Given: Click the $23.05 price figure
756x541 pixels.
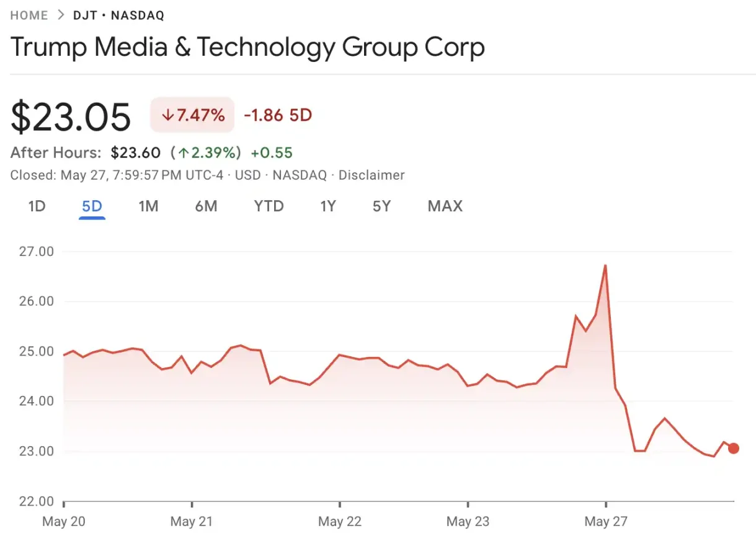Looking at the screenshot, I should (x=71, y=117).
